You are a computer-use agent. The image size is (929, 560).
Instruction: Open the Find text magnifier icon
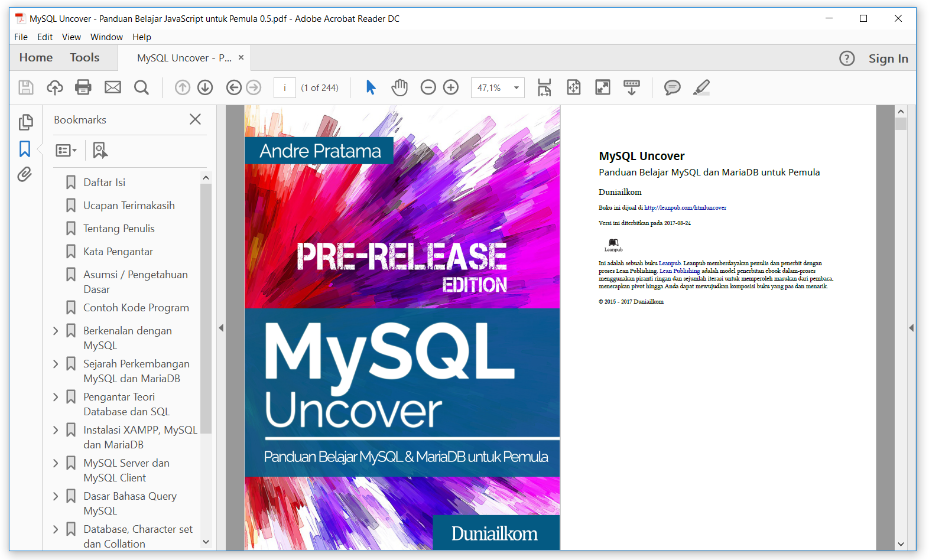tap(141, 87)
